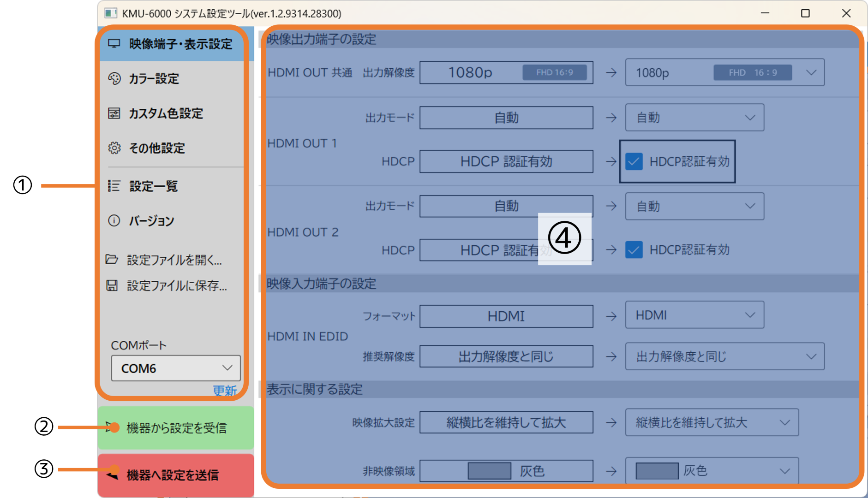868x498 pixels.
Task: Click the 更新 link under COM port
Action: [225, 391]
